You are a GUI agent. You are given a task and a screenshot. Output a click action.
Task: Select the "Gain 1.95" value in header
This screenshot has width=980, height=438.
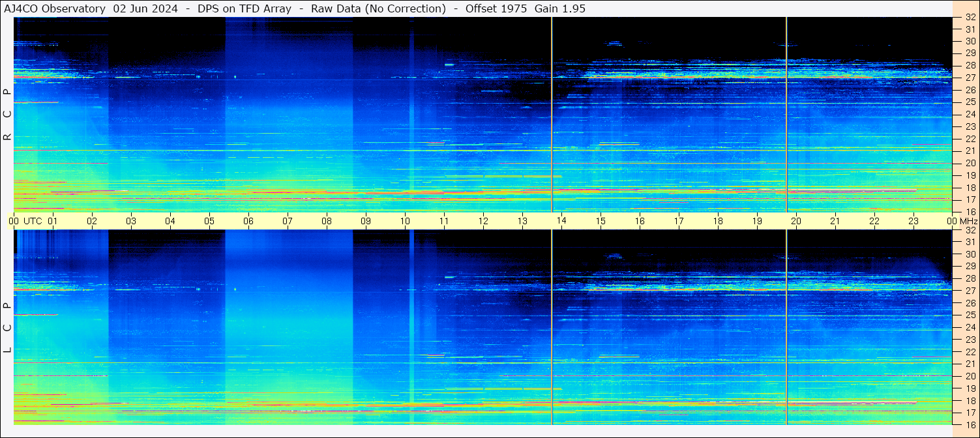point(560,9)
